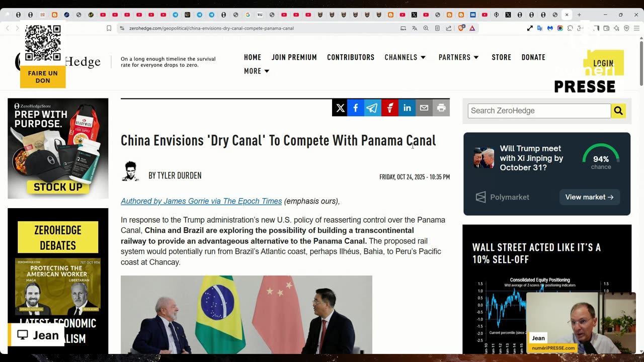Expand the PARTNERS dropdown
Screen dimensions: 644x362
[459, 57]
